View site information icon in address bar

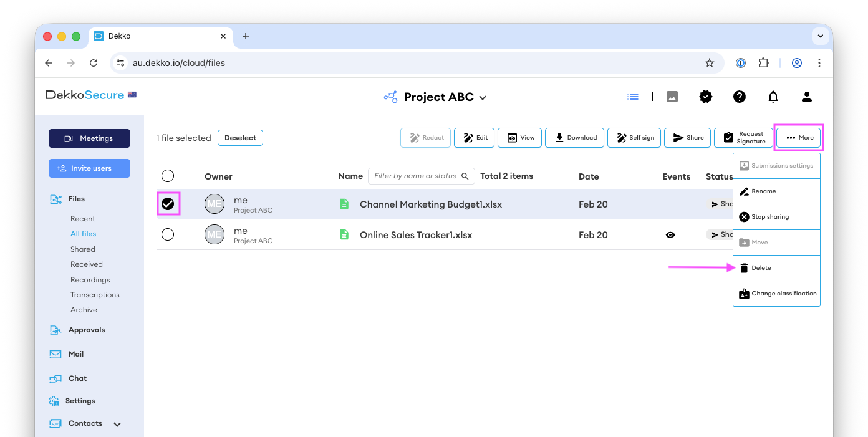pyautogui.click(x=121, y=63)
